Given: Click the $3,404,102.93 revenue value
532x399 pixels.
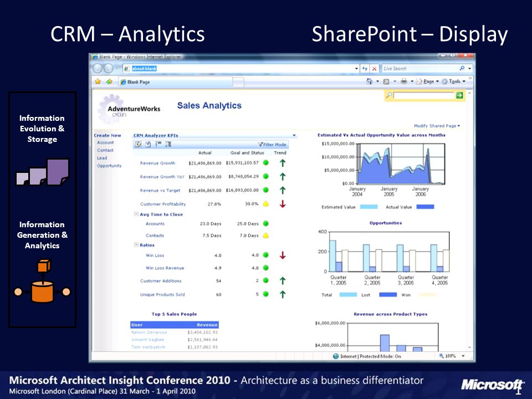Looking at the screenshot, I should tap(203, 332).
